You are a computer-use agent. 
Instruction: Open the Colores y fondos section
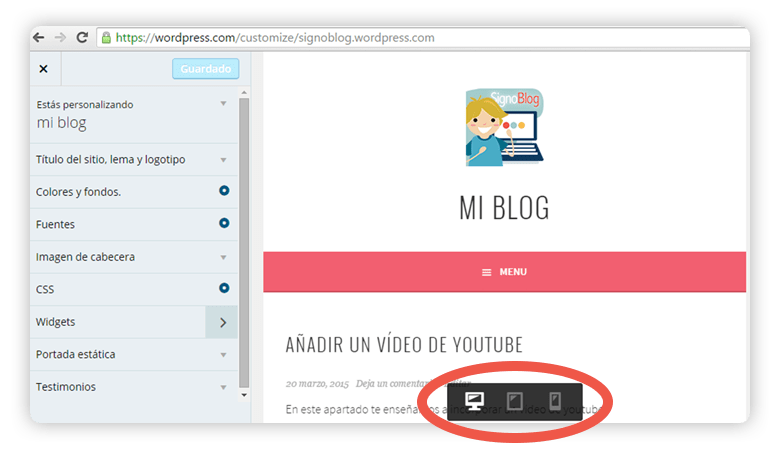(x=133, y=192)
